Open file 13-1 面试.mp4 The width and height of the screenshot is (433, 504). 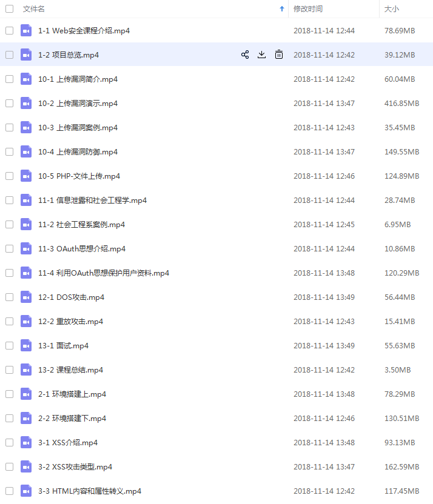coord(64,345)
